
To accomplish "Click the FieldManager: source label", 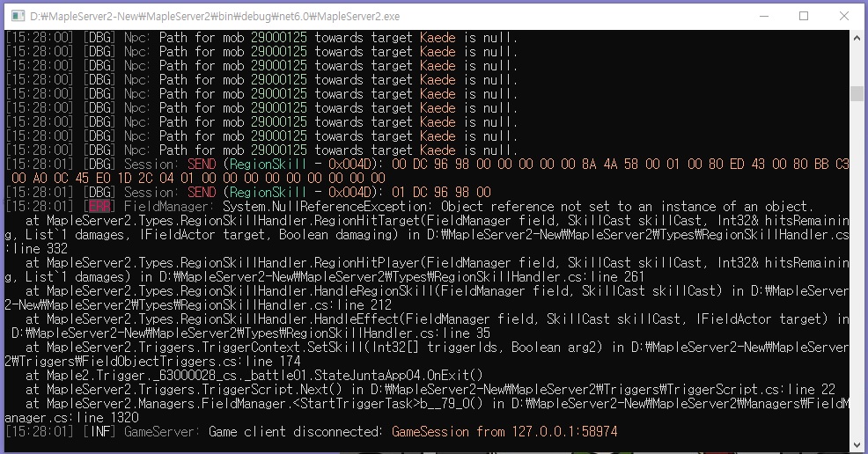I will pyautogui.click(x=169, y=206).
